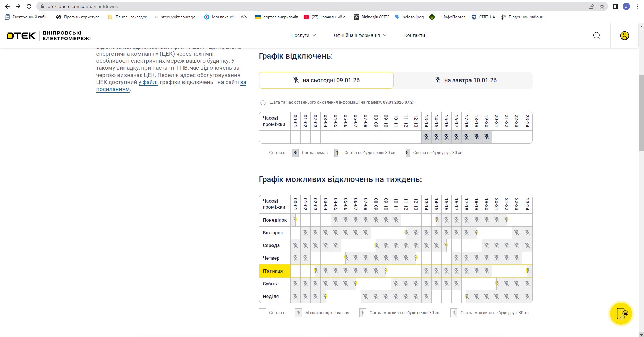Viewport: 644px width, 337px height.
Task: Expand the Послуги dropdown menu
Action: [x=303, y=35]
